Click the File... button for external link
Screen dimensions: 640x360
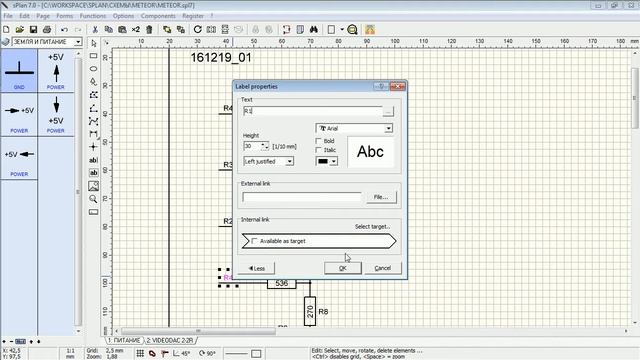[381, 197]
